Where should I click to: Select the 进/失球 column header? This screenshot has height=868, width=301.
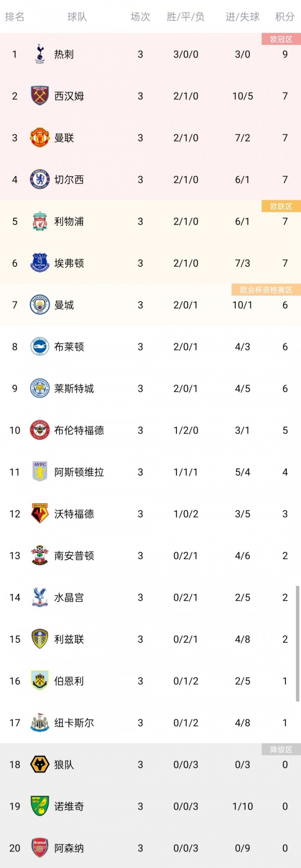pos(242,17)
